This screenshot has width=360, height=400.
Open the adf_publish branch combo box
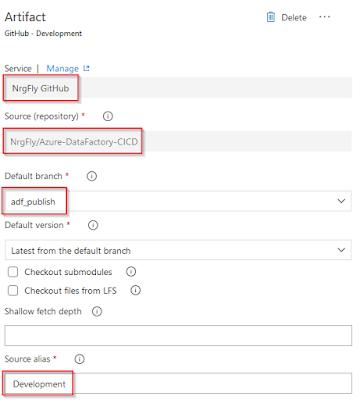(x=178, y=201)
